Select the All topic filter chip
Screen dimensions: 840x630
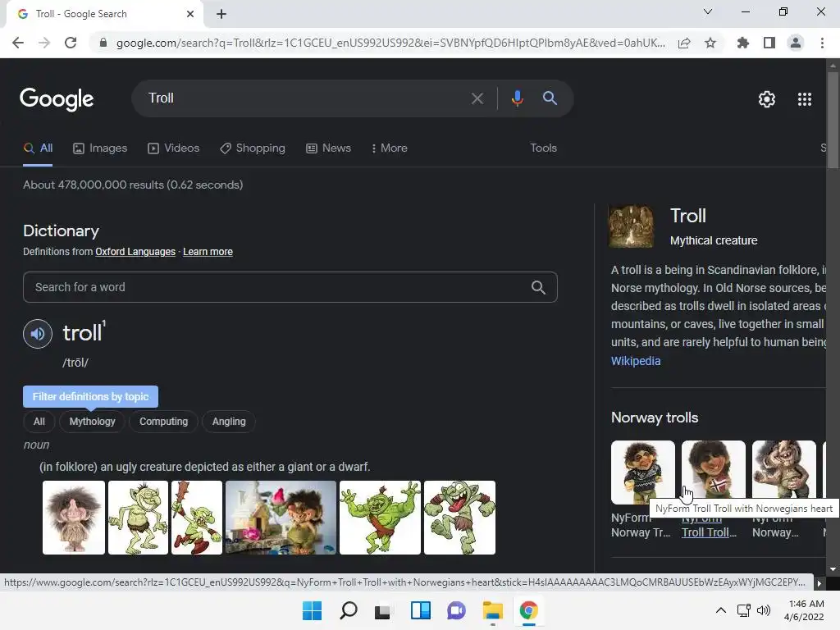(39, 422)
